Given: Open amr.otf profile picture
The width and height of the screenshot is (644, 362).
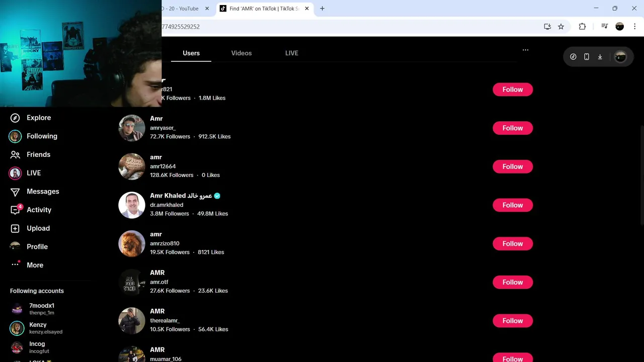Looking at the screenshot, I should tap(132, 282).
